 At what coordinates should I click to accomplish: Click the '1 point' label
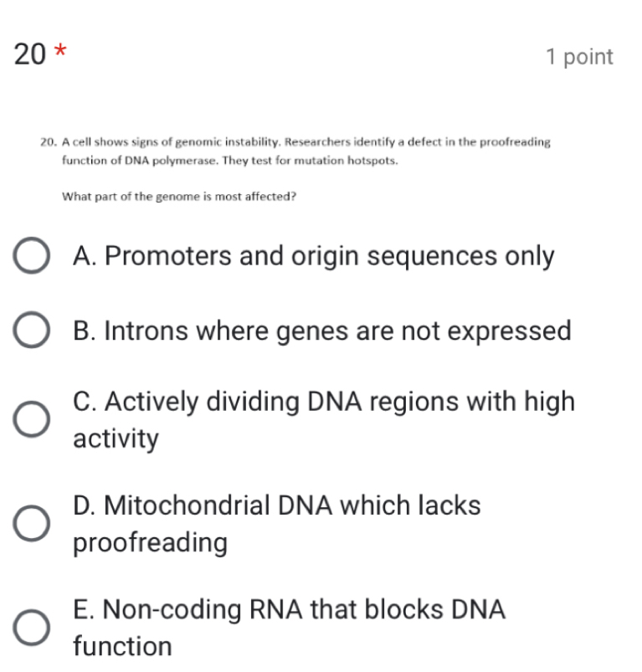[579, 56]
